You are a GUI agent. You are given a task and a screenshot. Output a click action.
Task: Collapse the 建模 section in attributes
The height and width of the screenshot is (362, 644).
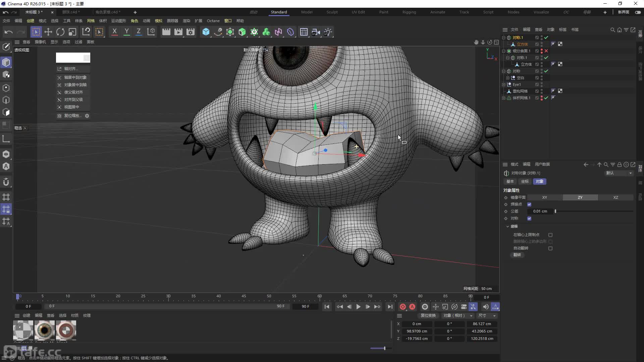(x=507, y=227)
